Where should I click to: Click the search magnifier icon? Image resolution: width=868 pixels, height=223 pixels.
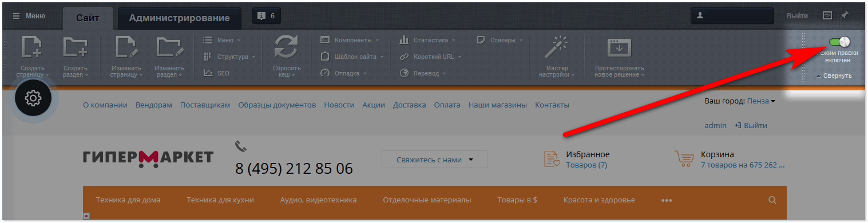point(772,200)
